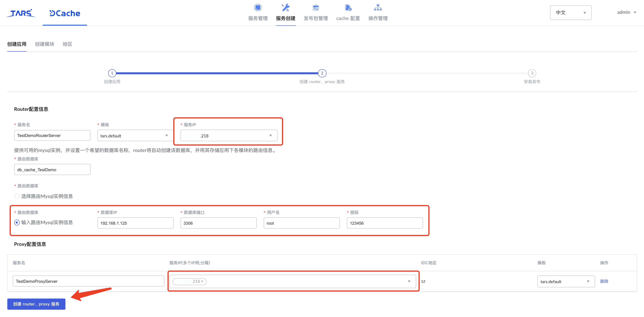Click the sz IDC region cell

point(423,281)
